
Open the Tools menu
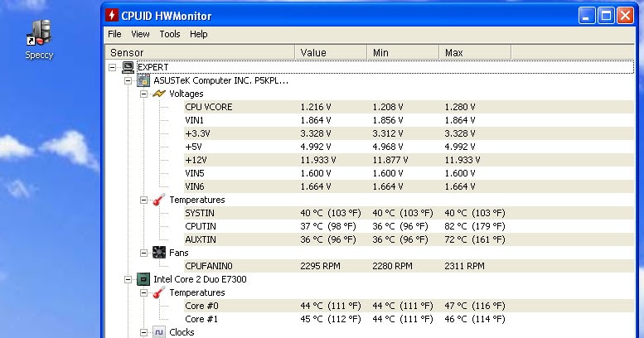click(170, 34)
